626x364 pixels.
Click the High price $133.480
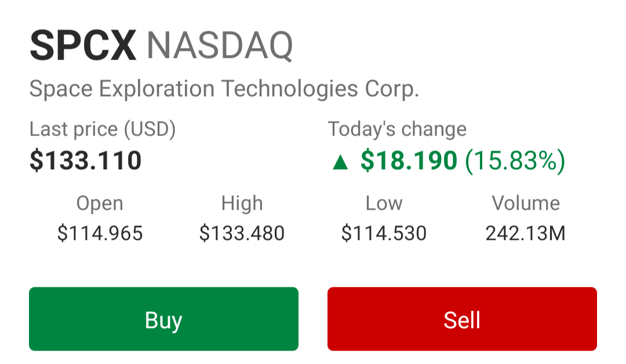pyautogui.click(x=242, y=233)
